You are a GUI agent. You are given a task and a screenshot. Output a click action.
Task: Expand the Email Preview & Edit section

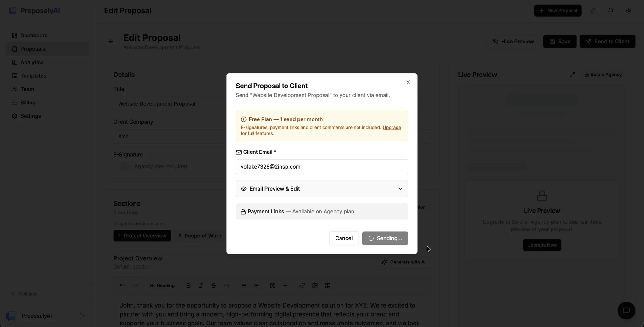point(322,189)
